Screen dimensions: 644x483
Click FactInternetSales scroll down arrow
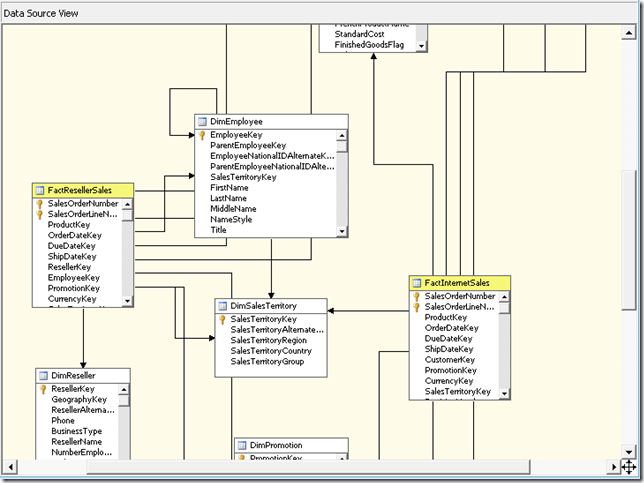click(504, 394)
